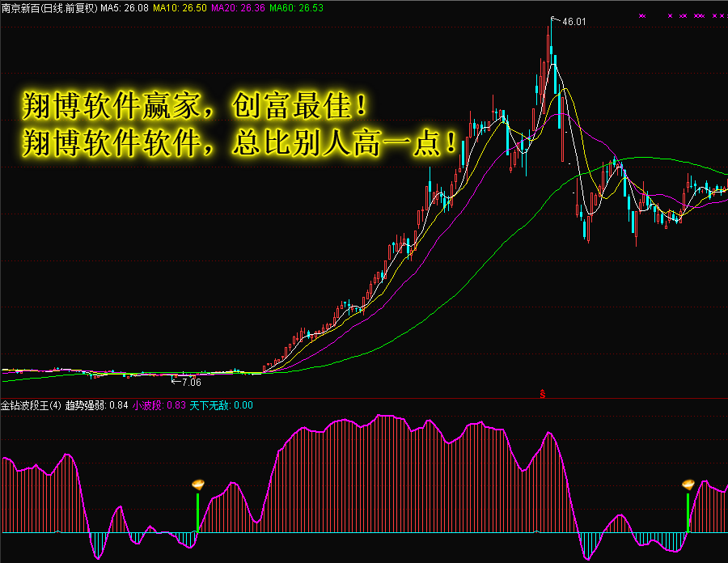Click the 46.01 peak price label
The width and height of the screenshot is (728, 563).
pyautogui.click(x=574, y=21)
